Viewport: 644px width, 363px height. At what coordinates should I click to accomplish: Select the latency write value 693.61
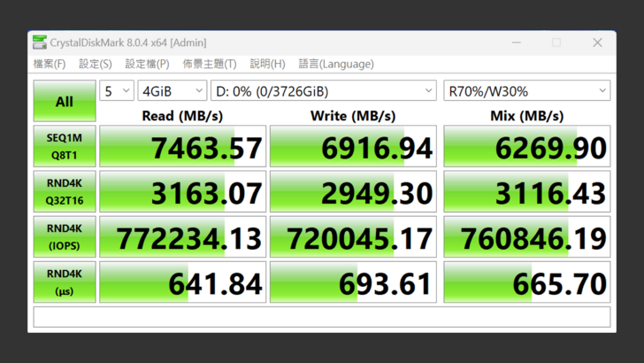[x=353, y=282]
